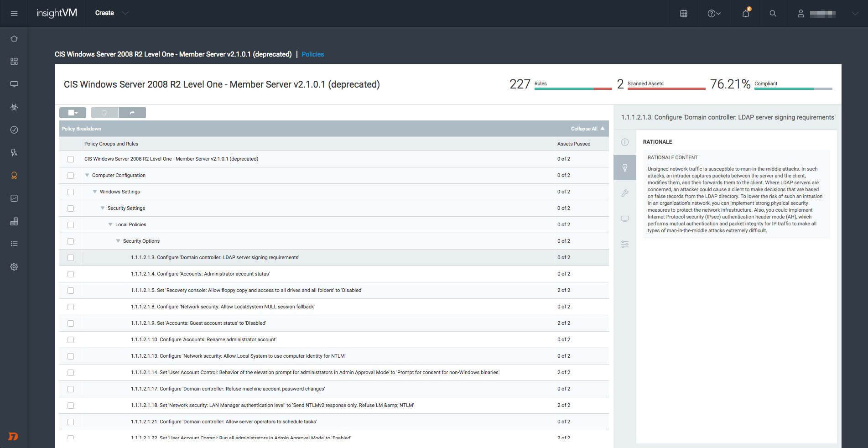Screen dimensions: 868x448
Task: Click the share arrow toolbar button
Action: coord(132,113)
